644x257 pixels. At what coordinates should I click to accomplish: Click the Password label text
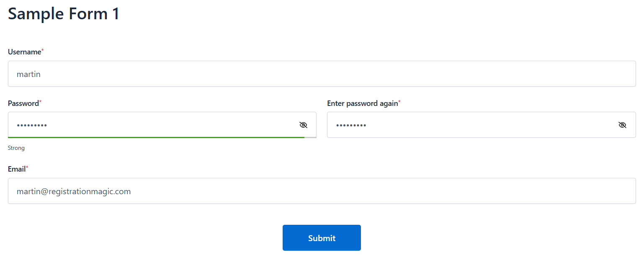23,103
